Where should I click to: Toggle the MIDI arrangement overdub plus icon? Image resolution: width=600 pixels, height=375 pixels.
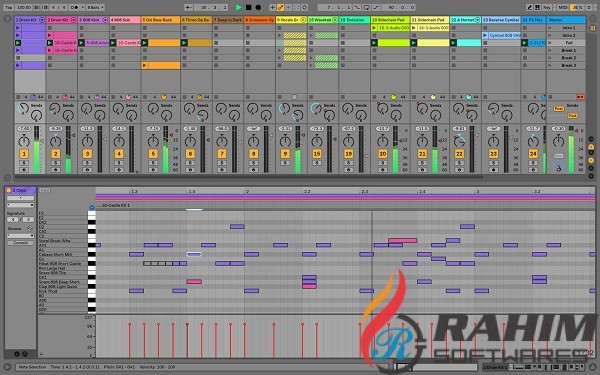tap(272, 7)
